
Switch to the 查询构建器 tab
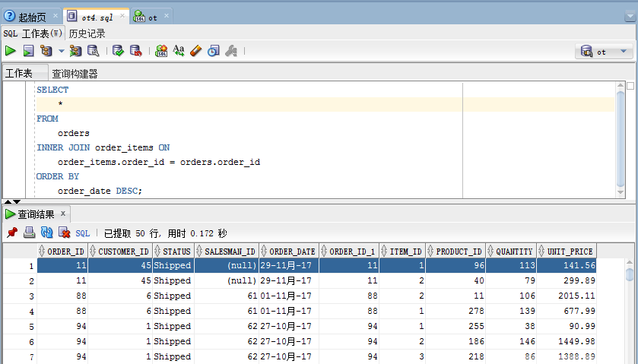pos(75,74)
